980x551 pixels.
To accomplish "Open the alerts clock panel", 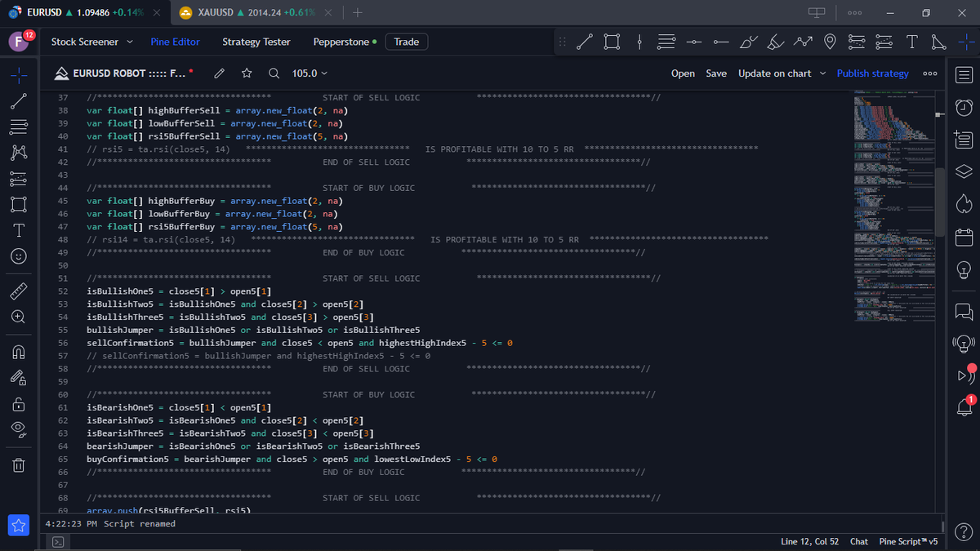I will pyautogui.click(x=964, y=107).
